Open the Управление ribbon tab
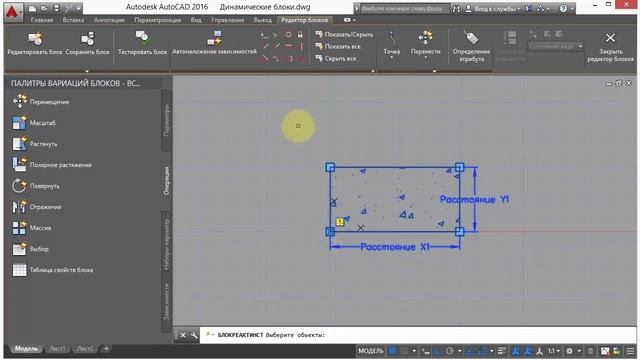Screen dimensions: 640x360 [227, 20]
